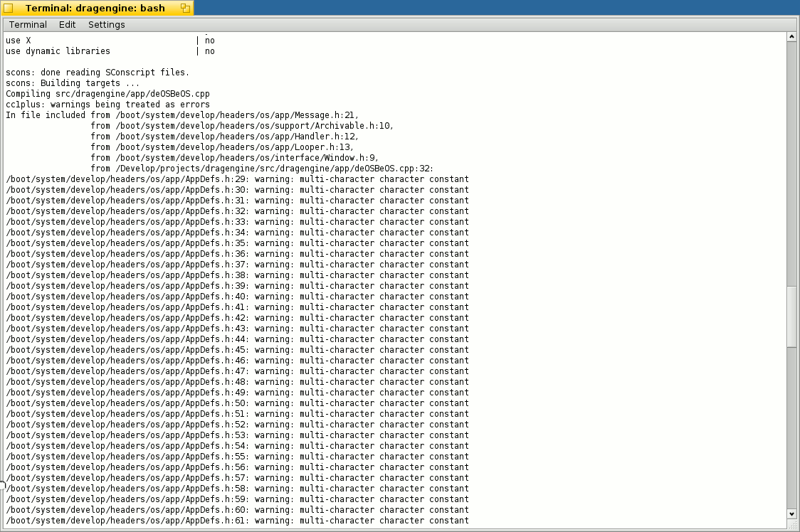Click the AppDefs.h:37 warning line

tap(237, 265)
